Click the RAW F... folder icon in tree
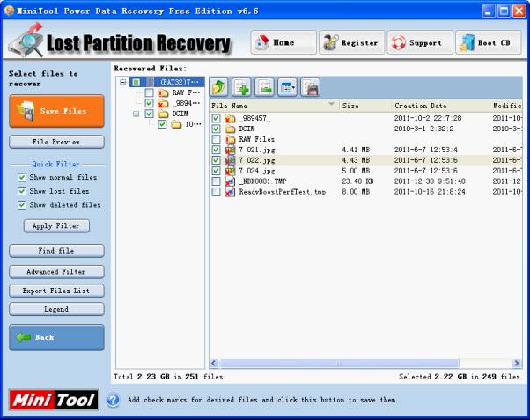Image resolution: width=530 pixels, height=420 pixels. 163,92
